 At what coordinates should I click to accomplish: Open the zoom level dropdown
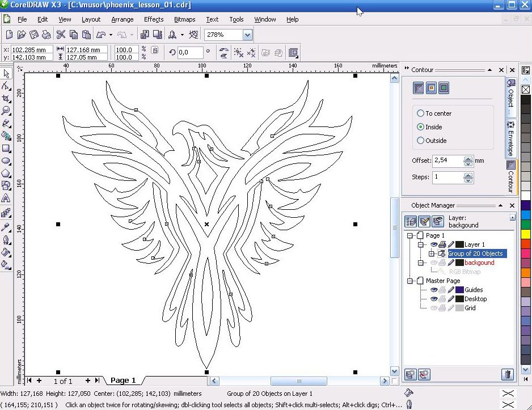click(x=247, y=35)
